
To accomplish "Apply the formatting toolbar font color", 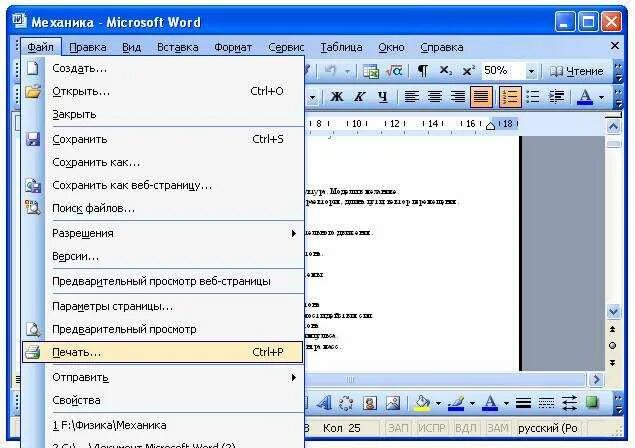I will [584, 97].
